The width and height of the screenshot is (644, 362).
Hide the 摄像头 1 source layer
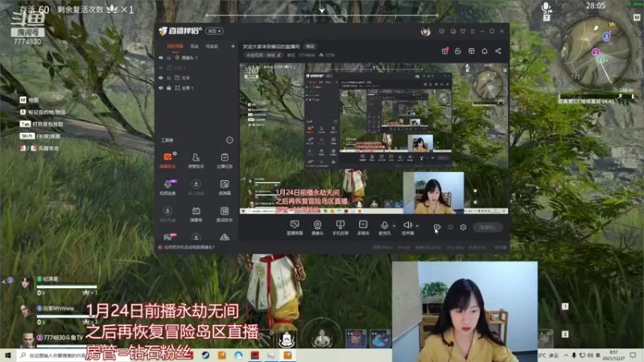[x=160, y=58]
